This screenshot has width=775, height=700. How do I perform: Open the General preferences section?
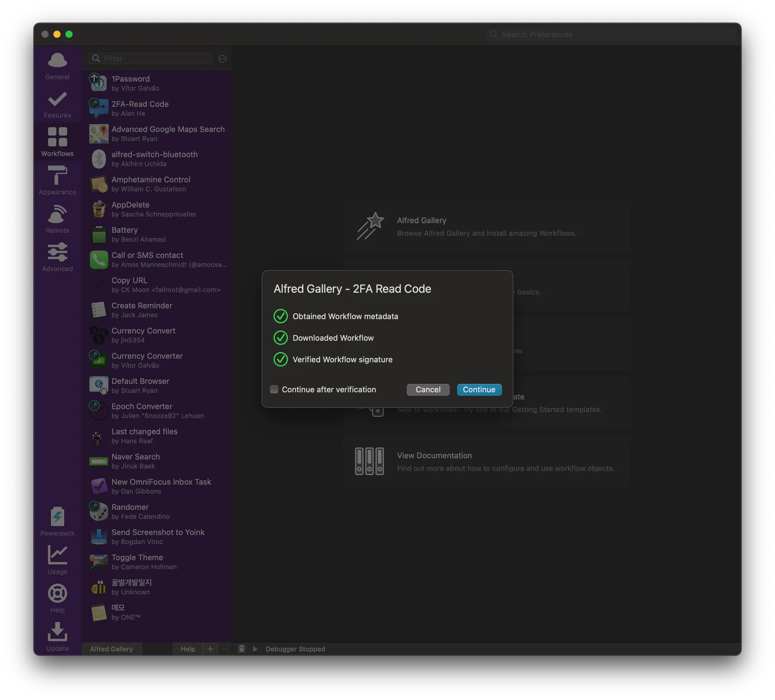57,65
